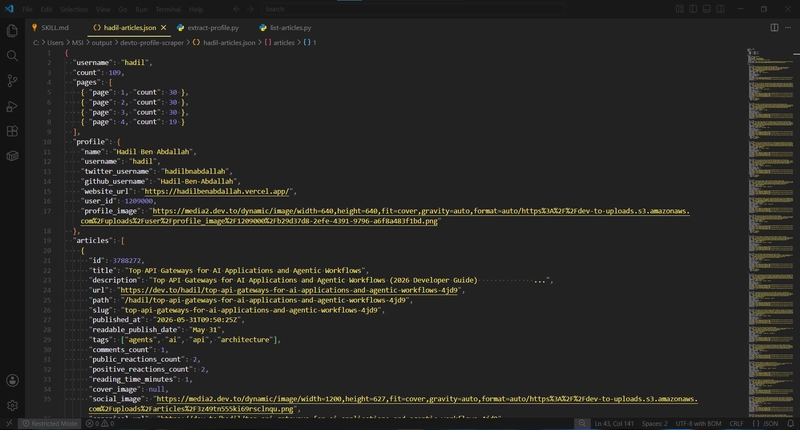The height and width of the screenshot is (430, 800).
Task: Toggle the bottom panel layout icon
Action: point(707,9)
